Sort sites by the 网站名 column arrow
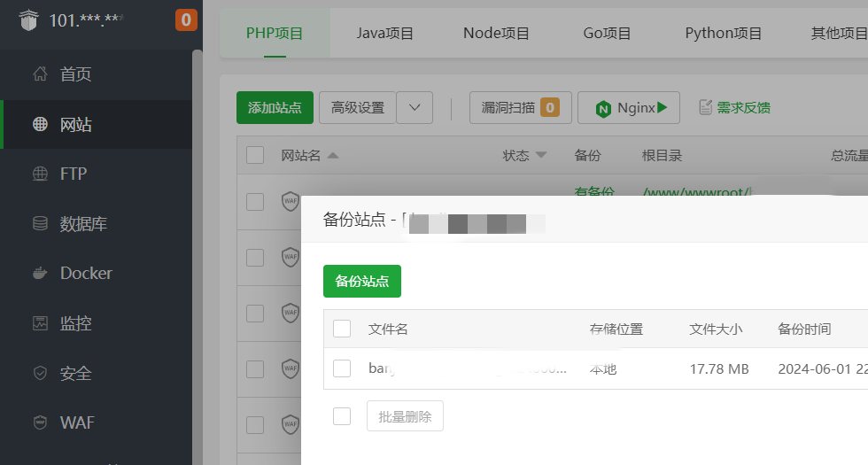This screenshot has height=465, width=868. (x=333, y=155)
